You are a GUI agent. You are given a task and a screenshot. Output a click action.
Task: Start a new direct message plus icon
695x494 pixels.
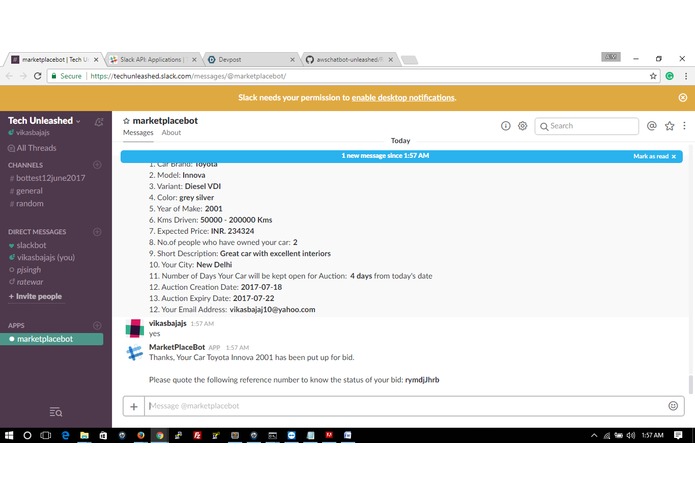click(x=97, y=232)
